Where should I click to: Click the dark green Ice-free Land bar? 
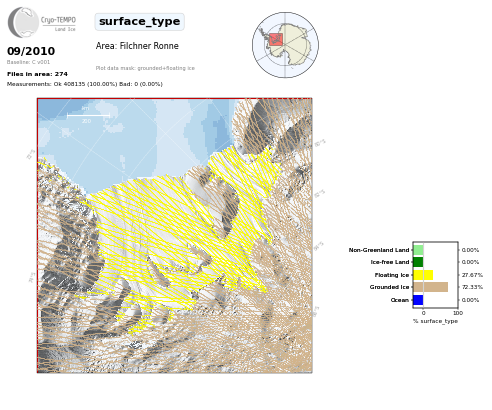(x=418, y=262)
